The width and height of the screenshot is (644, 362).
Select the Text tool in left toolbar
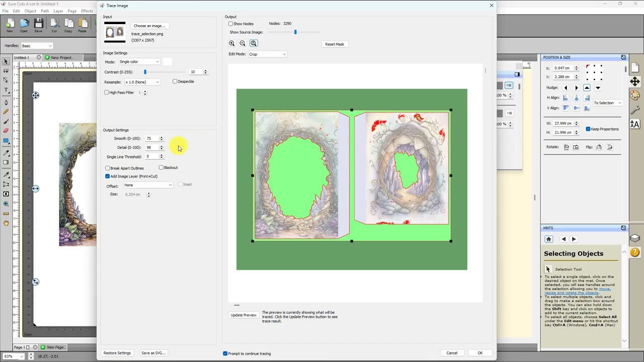[x=6, y=90]
